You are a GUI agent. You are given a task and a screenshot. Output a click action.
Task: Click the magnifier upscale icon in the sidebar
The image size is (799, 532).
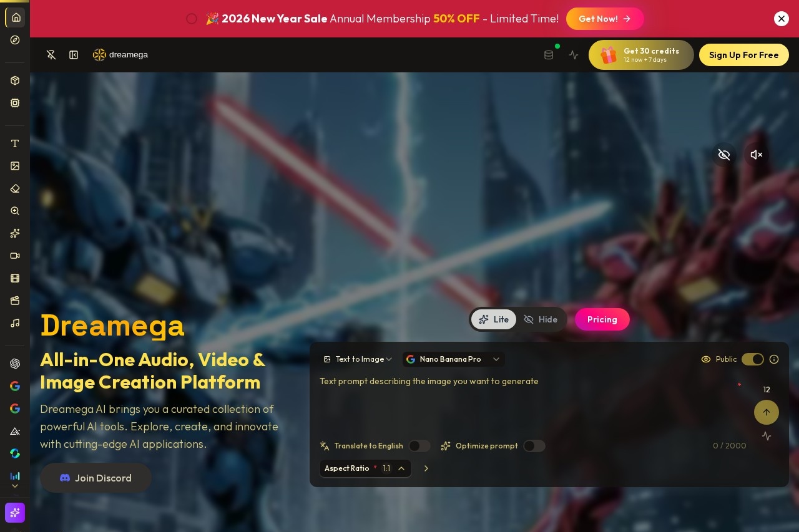[15, 211]
